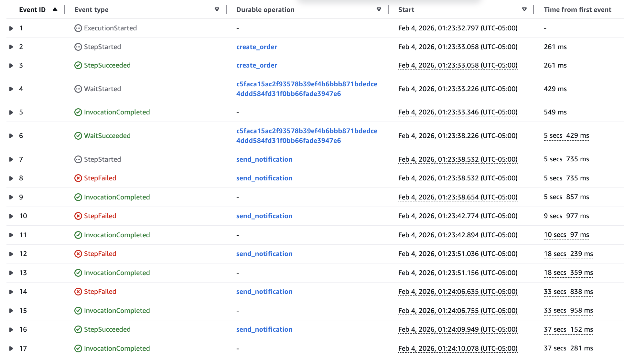Click the 37 secs 281 ms duration

click(x=568, y=348)
